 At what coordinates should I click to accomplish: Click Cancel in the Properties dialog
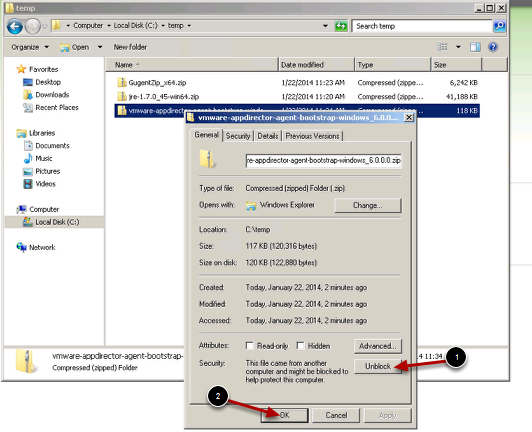pos(336,415)
